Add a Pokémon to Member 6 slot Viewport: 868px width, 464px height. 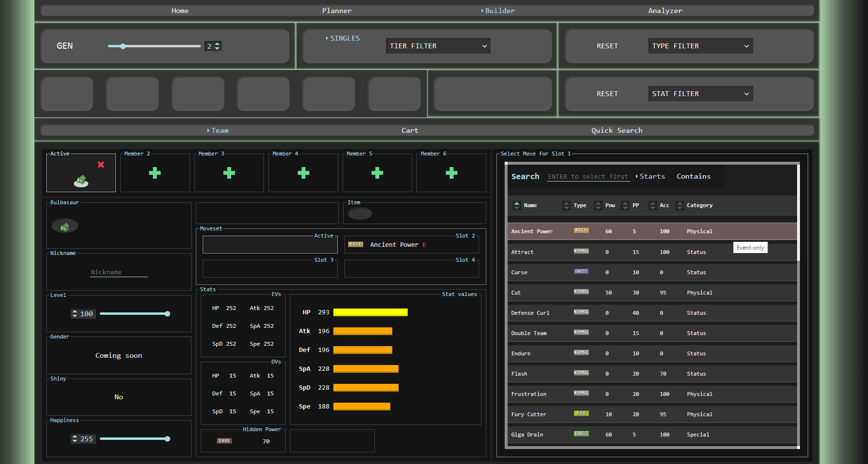tap(451, 173)
